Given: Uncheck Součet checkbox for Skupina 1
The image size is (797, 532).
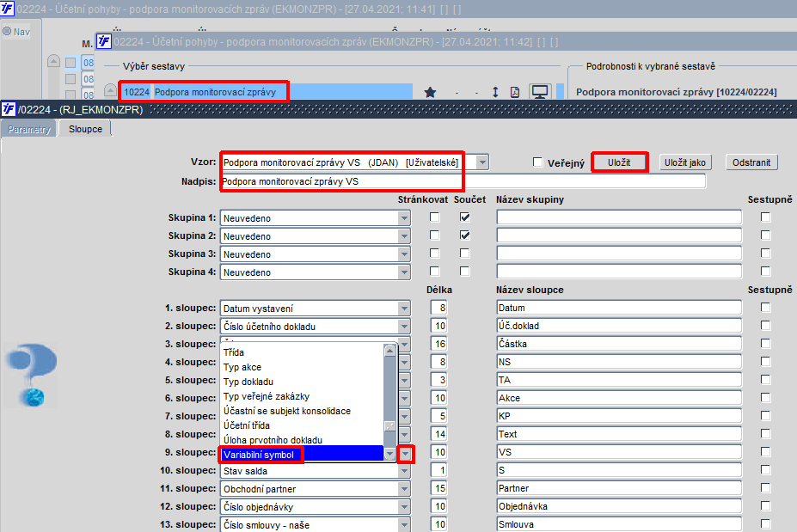Looking at the screenshot, I should (x=464, y=217).
